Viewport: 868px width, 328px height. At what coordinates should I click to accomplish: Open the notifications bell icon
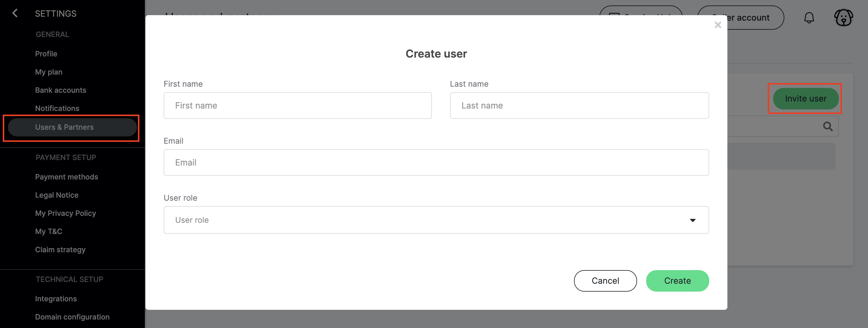[x=809, y=18]
